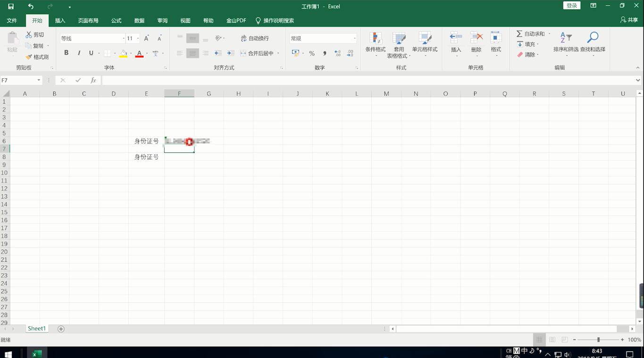Open Format as Table (套用表格格式)

(x=399, y=45)
